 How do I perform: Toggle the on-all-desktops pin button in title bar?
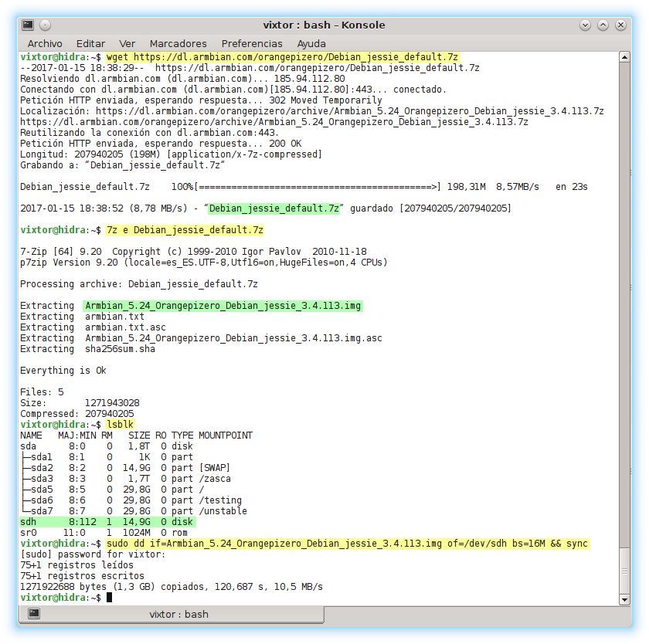coord(45,25)
